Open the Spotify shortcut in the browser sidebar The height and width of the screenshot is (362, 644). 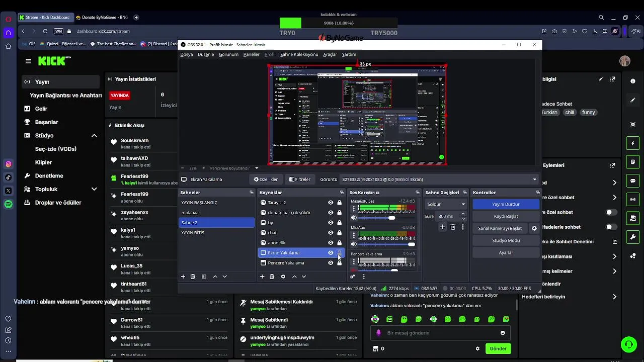pyautogui.click(x=8, y=204)
